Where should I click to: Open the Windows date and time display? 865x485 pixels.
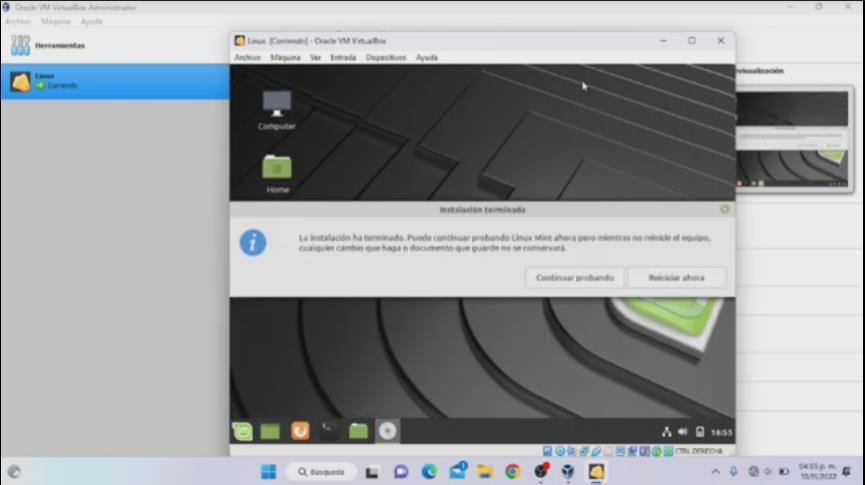coord(818,472)
